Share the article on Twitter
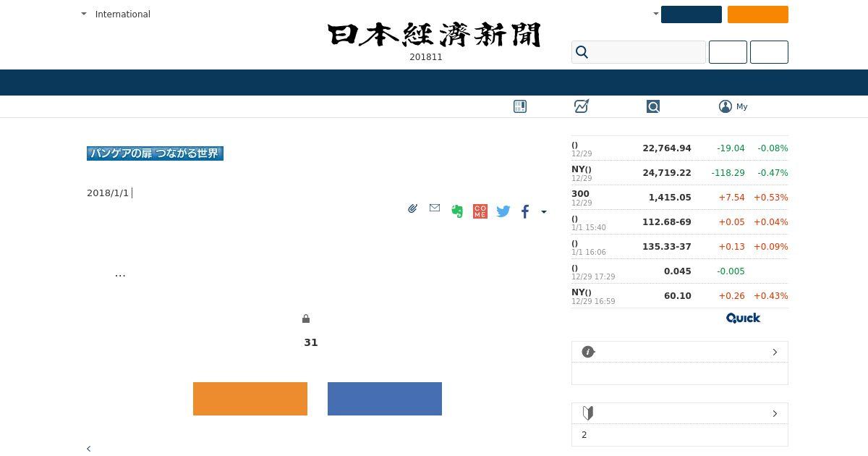 [x=503, y=211]
